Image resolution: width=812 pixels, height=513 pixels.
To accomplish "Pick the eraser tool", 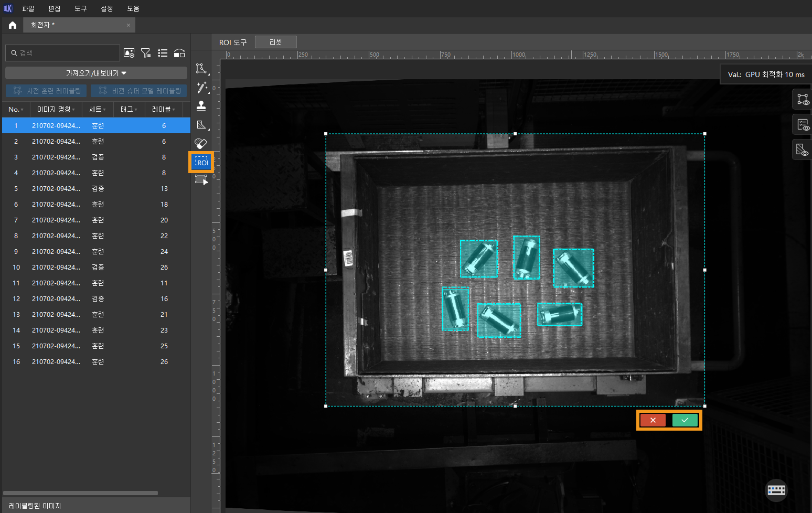I will click(x=201, y=143).
